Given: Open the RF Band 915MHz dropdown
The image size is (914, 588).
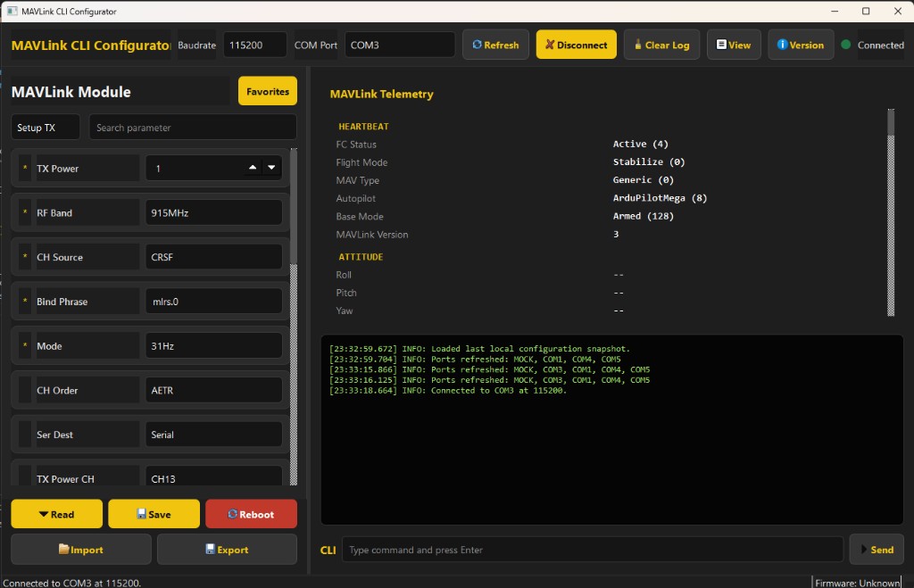Looking at the screenshot, I should 213,212.
